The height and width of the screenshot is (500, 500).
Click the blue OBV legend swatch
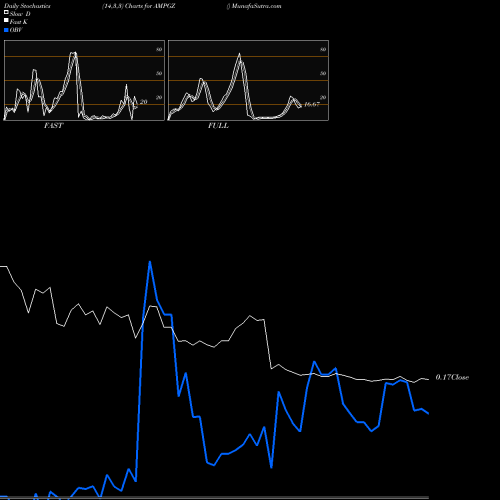coord(6,30)
